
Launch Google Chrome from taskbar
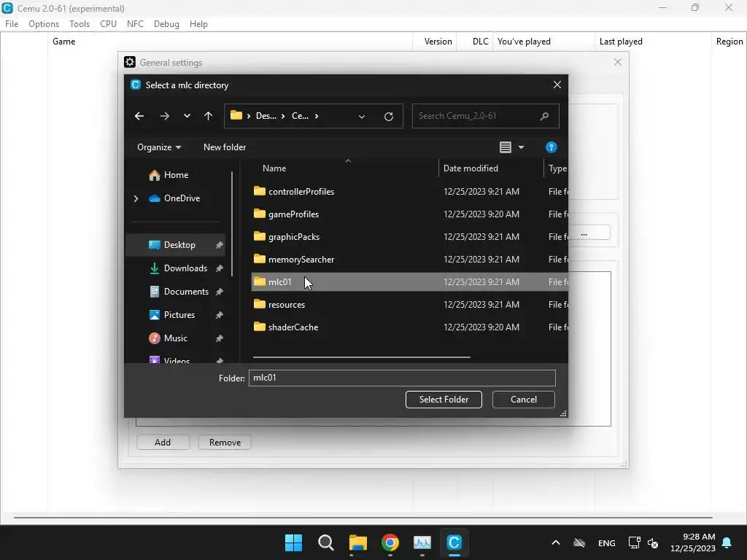(390, 542)
